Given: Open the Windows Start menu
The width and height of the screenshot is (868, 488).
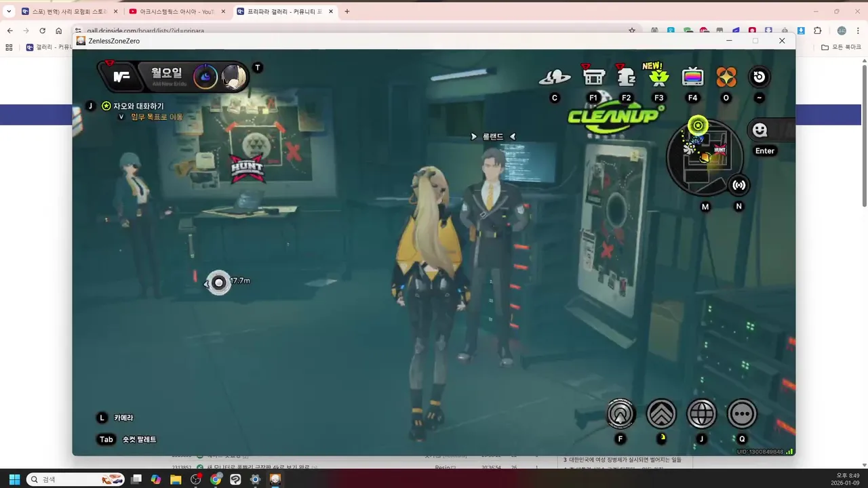Looking at the screenshot, I should (x=14, y=479).
